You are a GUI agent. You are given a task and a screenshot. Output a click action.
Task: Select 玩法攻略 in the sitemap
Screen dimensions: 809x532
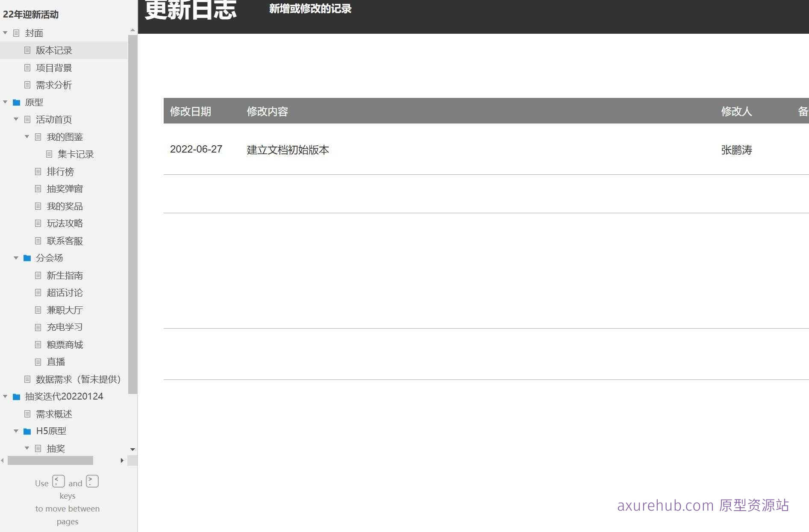65,223
